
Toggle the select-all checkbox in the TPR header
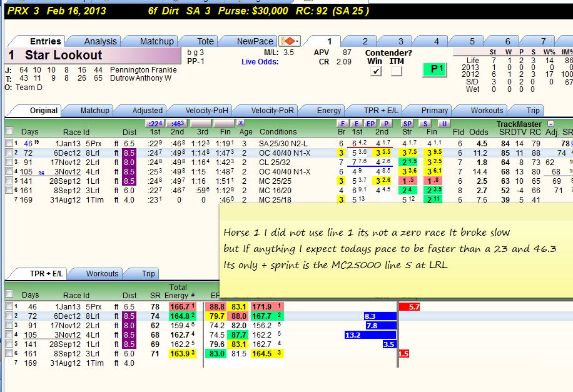(9, 293)
